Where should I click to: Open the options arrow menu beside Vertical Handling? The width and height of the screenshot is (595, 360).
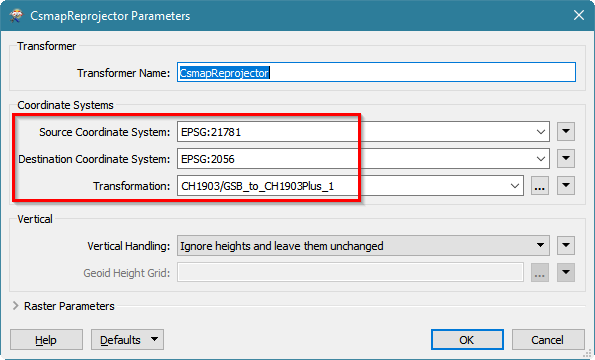[x=566, y=245]
